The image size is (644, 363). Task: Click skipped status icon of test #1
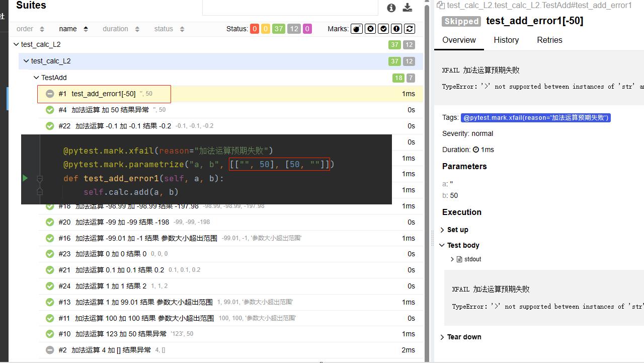coord(50,94)
